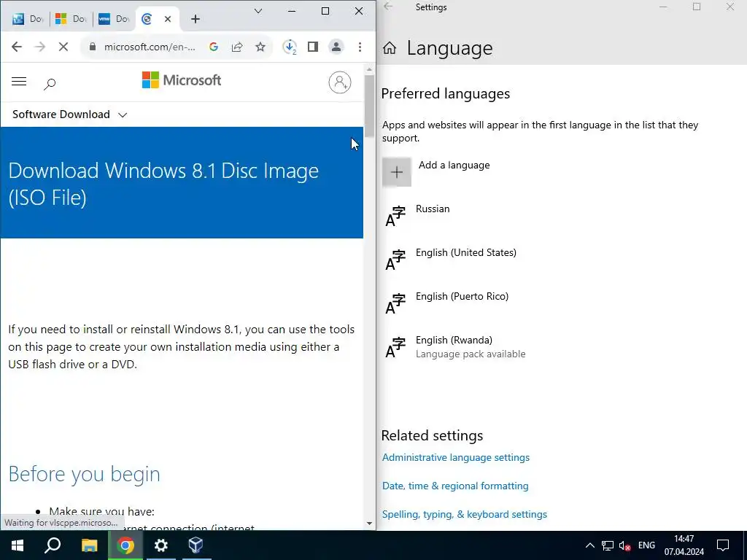Open clock and calendar in taskbar
The image size is (747, 560).
click(x=684, y=545)
